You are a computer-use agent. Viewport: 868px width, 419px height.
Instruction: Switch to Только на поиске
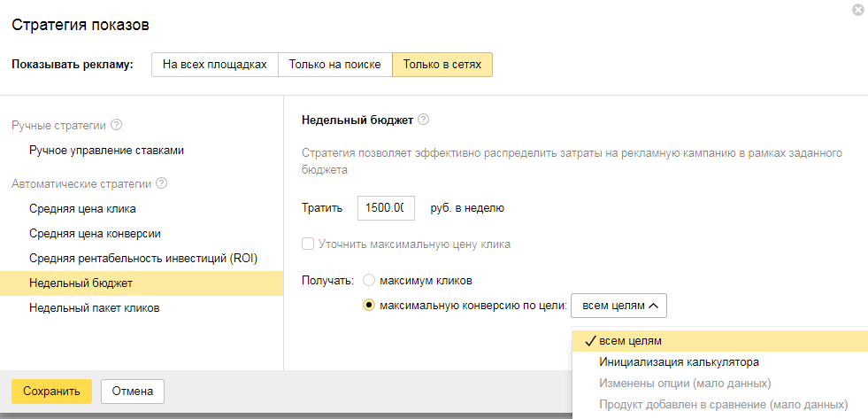335,65
